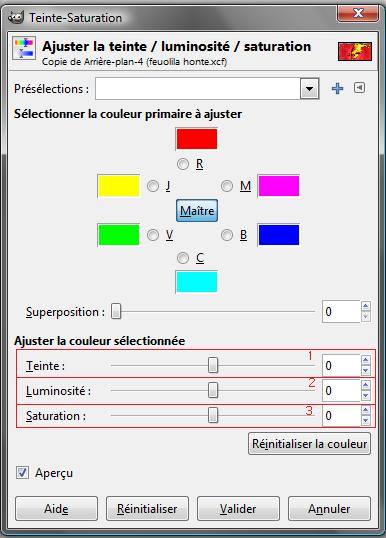The height and width of the screenshot is (538, 386).
Task: Select the C cyan radio button
Action: coord(183,258)
